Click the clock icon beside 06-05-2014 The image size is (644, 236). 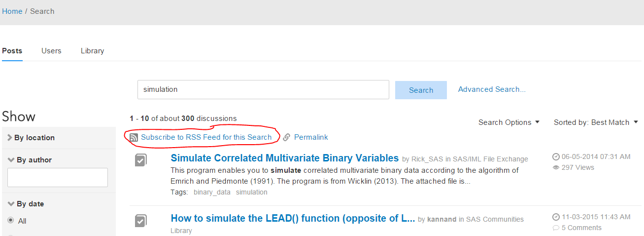coord(556,157)
